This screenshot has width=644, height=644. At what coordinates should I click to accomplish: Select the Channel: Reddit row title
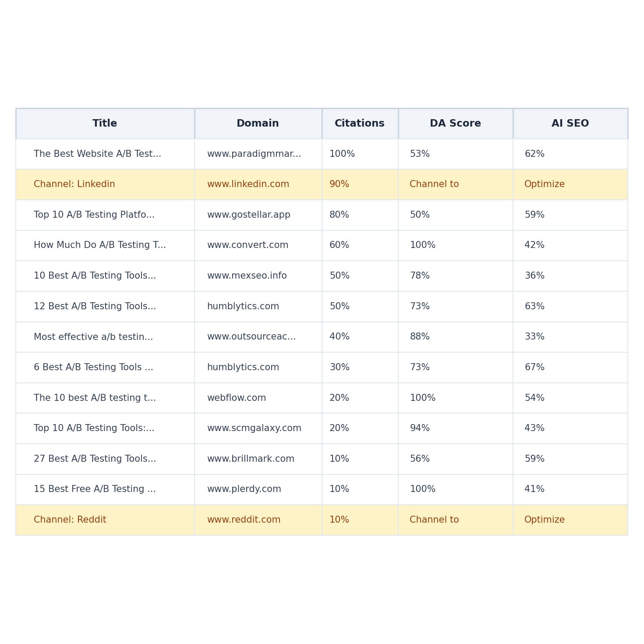(70, 520)
